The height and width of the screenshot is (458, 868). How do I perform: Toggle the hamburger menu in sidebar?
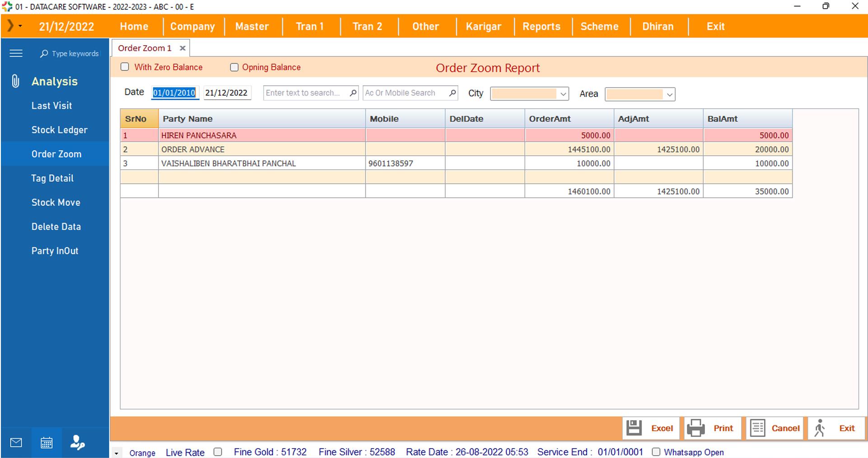click(x=16, y=53)
